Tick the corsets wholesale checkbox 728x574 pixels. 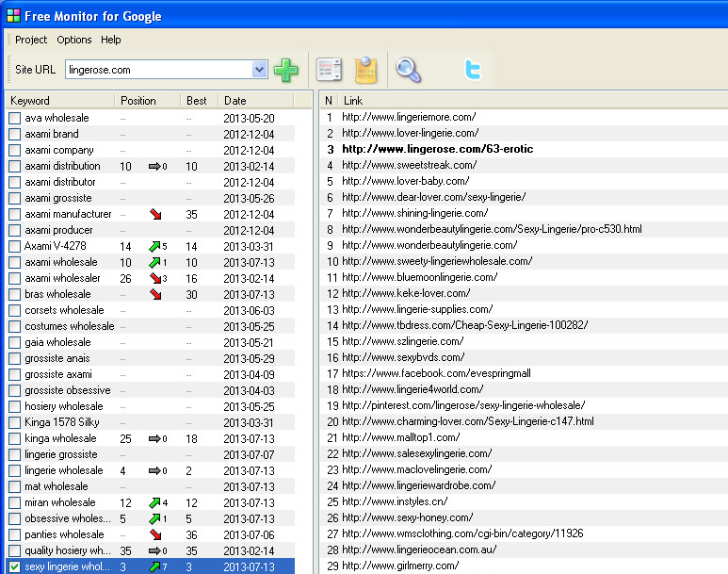click(14, 310)
